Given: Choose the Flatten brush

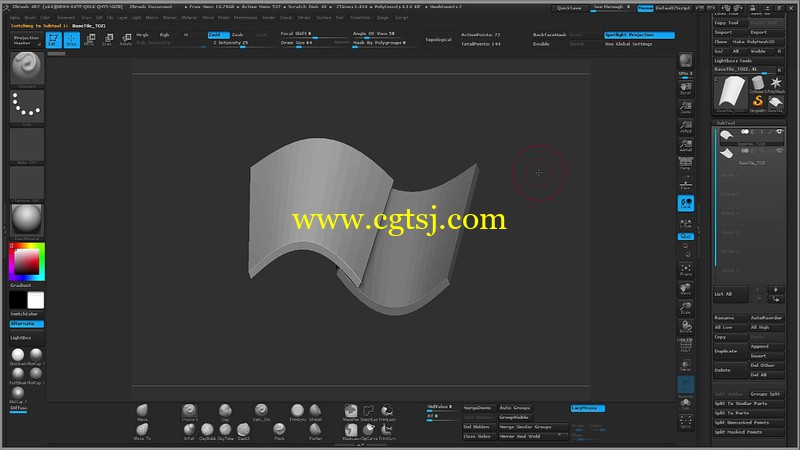Looking at the screenshot, I should (315, 431).
